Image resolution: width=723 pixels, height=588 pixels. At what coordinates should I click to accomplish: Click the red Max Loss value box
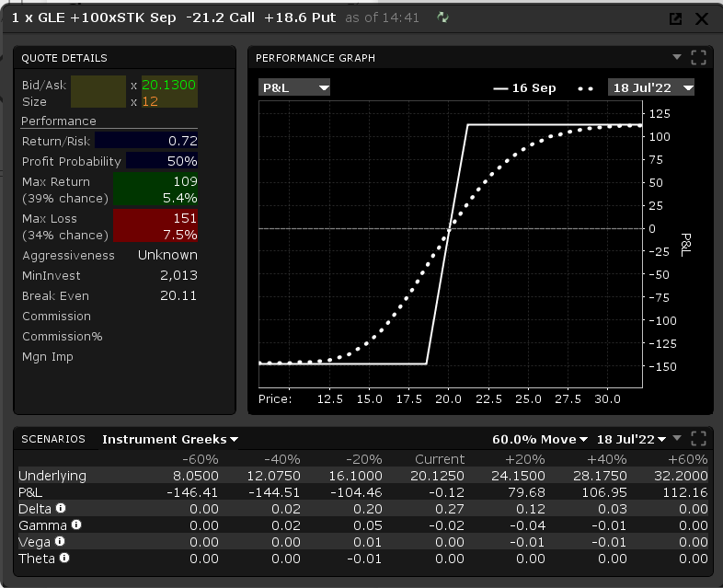(x=155, y=226)
